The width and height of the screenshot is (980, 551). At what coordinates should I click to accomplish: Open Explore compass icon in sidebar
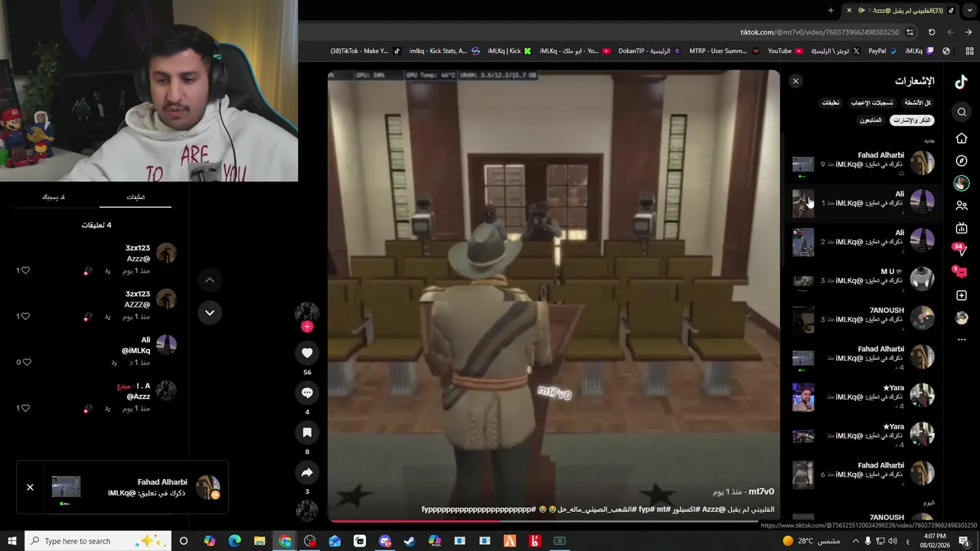point(962,161)
